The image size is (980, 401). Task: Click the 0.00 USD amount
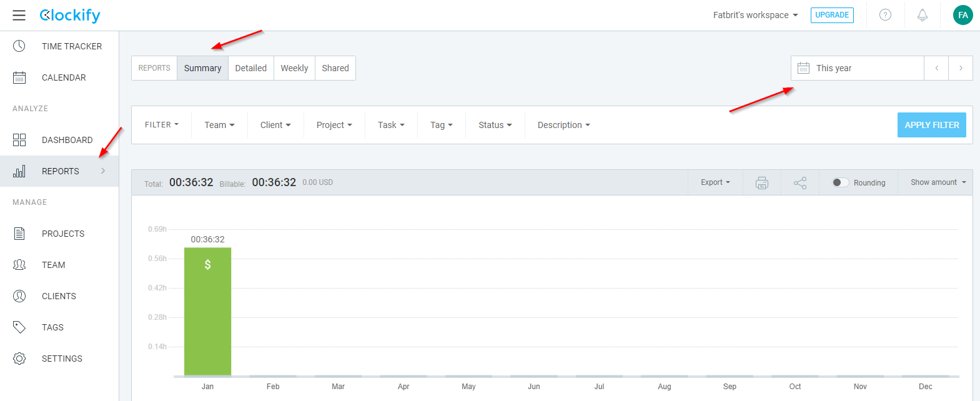(x=318, y=182)
